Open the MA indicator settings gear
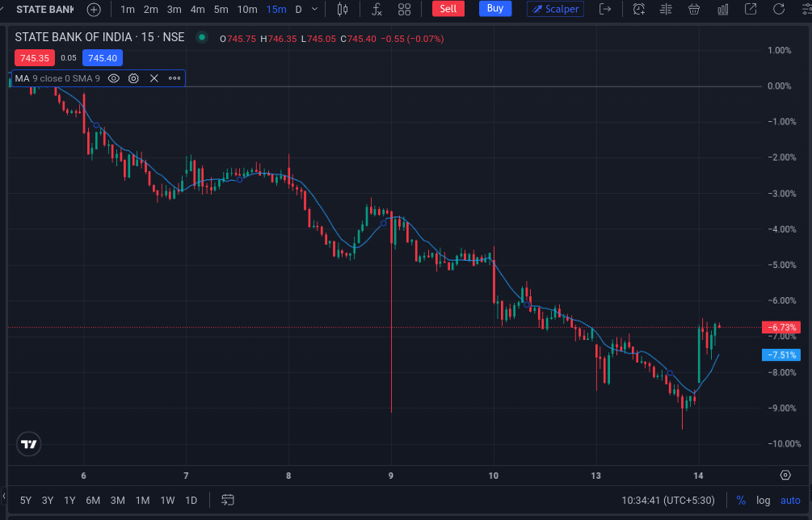 tap(133, 78)
